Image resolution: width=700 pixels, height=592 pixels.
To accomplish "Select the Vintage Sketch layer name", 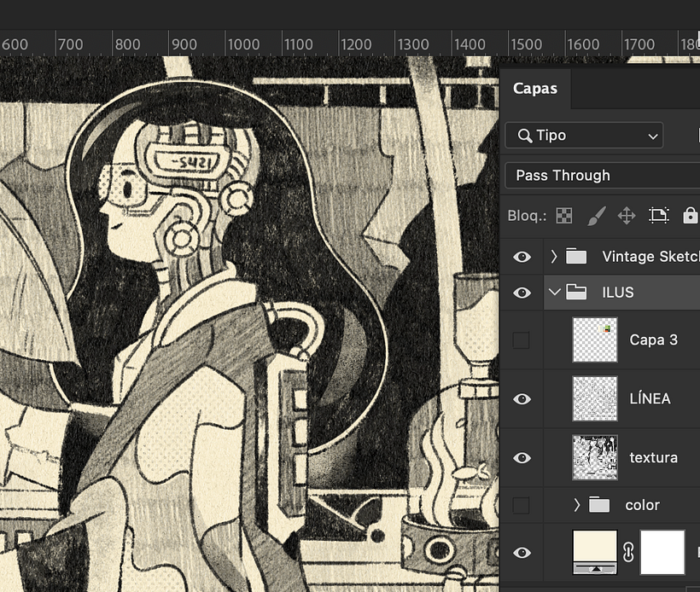I will coord(650,257).
